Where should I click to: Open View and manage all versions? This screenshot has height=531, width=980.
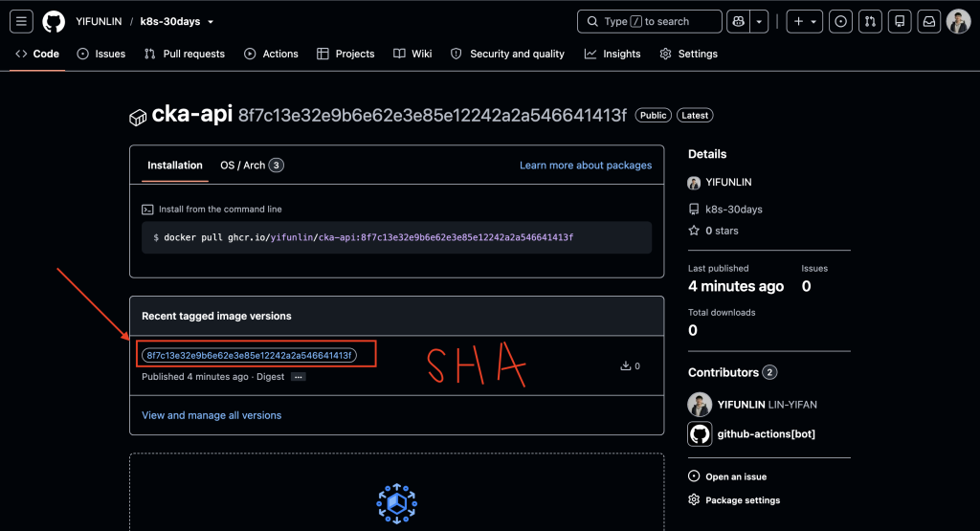pyautogui.click(x=212, y=415)
